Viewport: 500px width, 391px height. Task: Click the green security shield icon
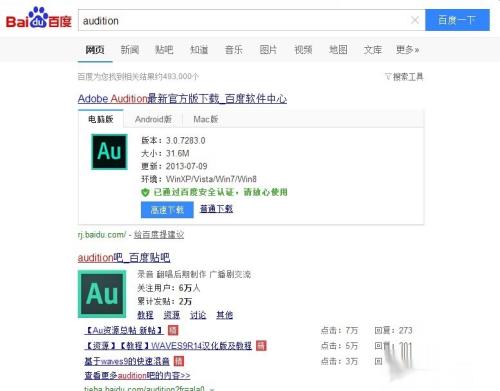click(145, 192)
